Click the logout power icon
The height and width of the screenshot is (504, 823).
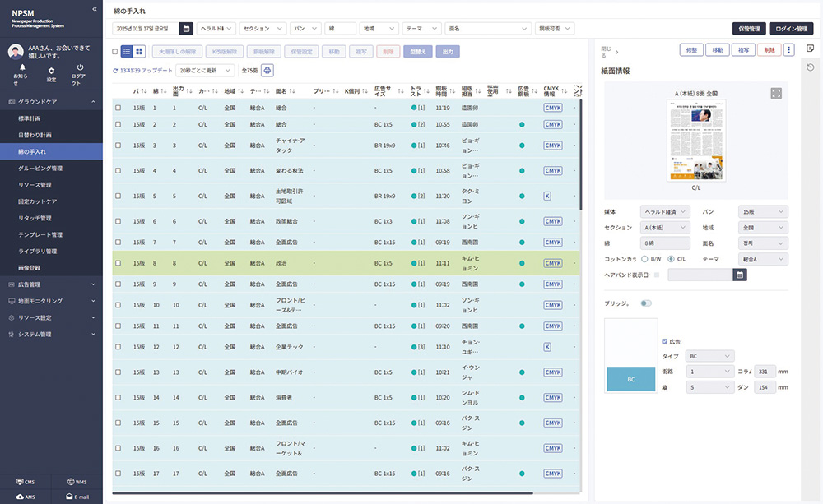[x=80, y=67]
